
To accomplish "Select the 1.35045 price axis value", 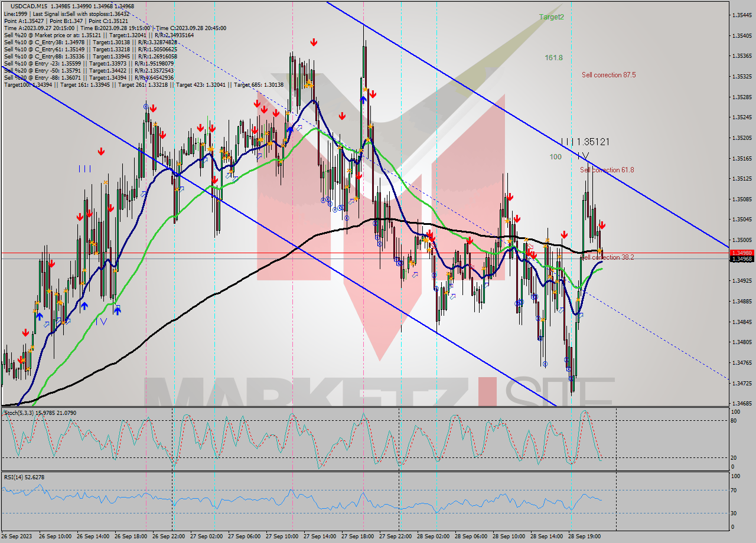I will coord(742,220).
